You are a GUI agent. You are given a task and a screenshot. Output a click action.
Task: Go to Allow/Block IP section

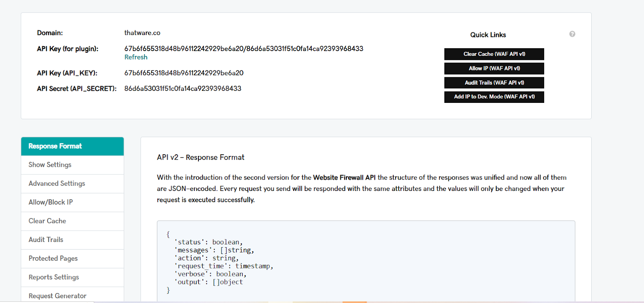(x=72, y=202)
